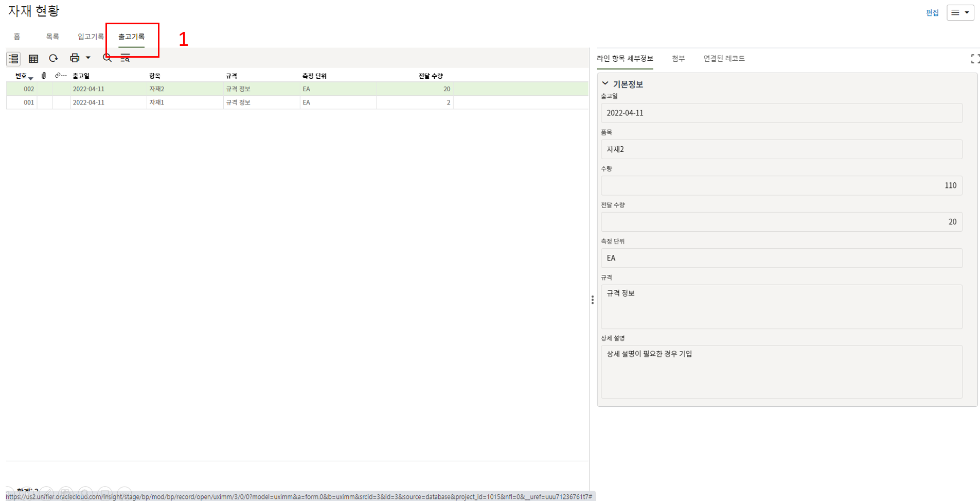Viewport: 980px width, 501px height.
Task: Click the panel splitter handle
Action: click(593, 300)
